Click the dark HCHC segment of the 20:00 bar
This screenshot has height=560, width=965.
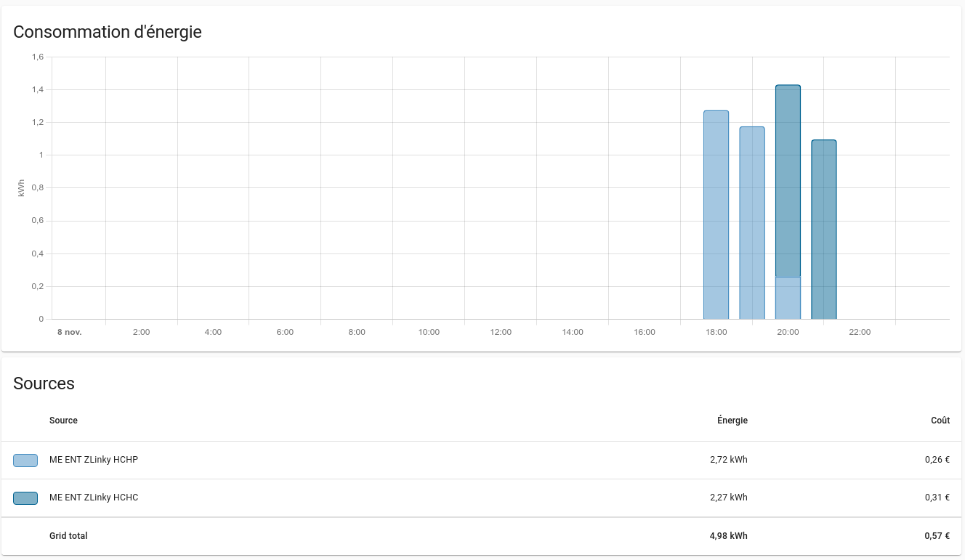(788, 181)
